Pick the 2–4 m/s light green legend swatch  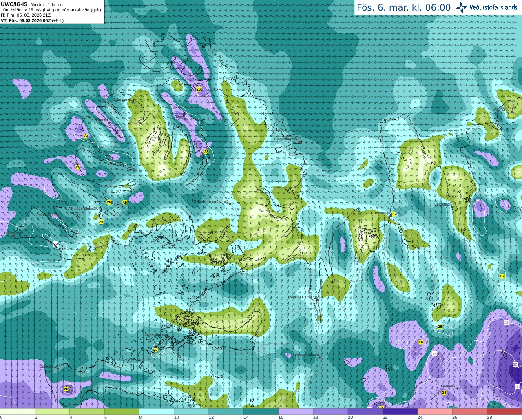[x=52, y=411]
